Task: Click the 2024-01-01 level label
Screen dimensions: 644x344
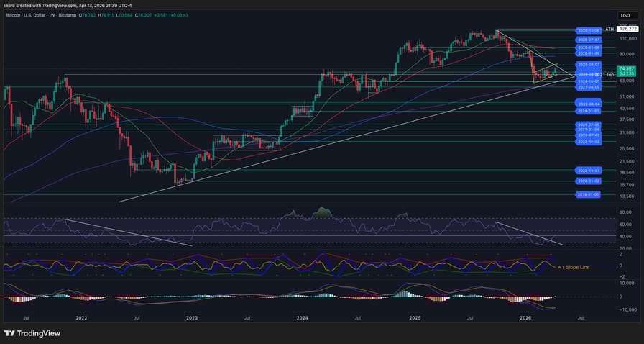Action: click(x=588, y=111)
